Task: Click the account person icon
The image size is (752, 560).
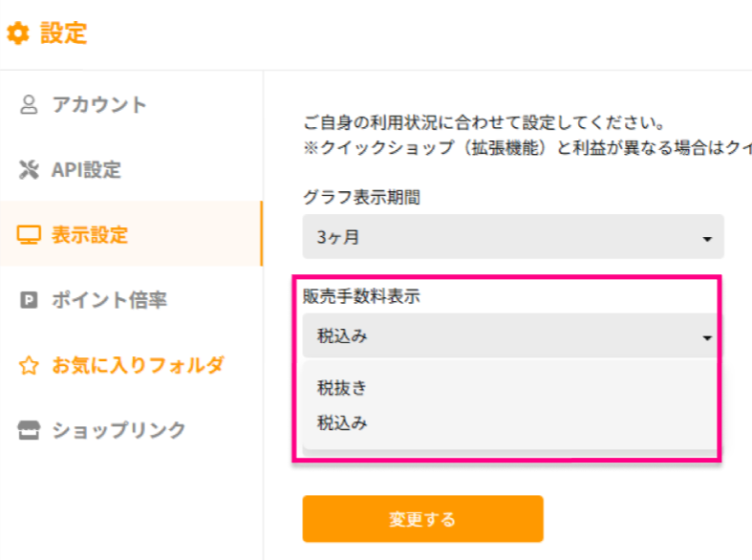Action: [x=29, y=104]
